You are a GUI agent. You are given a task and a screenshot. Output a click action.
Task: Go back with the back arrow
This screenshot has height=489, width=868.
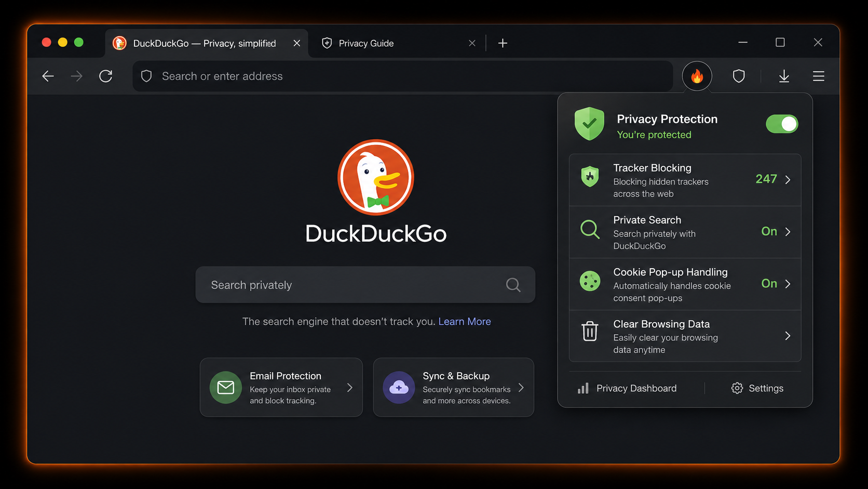pyautogui.click(x=48, y=76)
